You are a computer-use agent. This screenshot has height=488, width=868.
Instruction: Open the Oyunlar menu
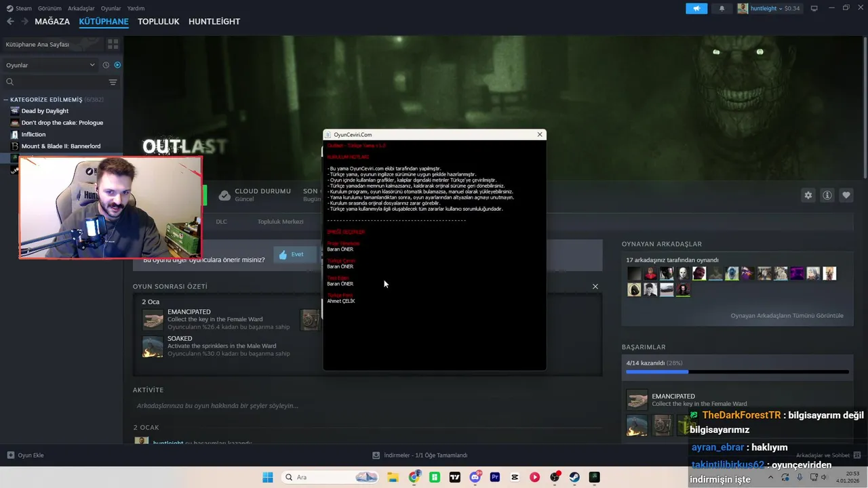(111, 8)
